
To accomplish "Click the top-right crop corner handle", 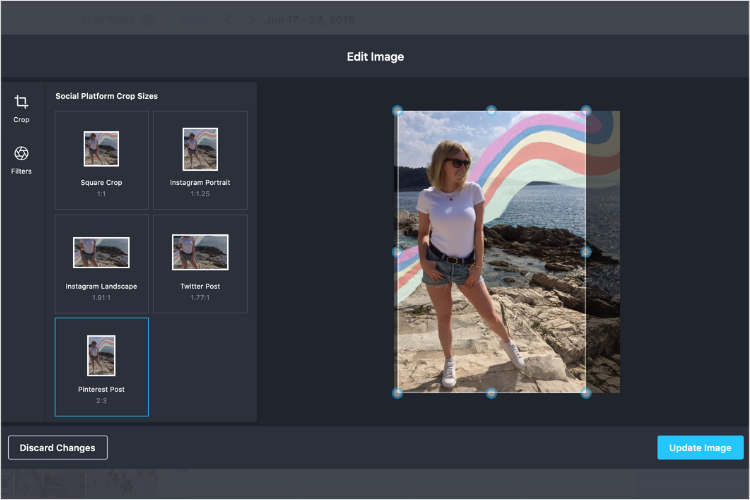I will (586, 111).
